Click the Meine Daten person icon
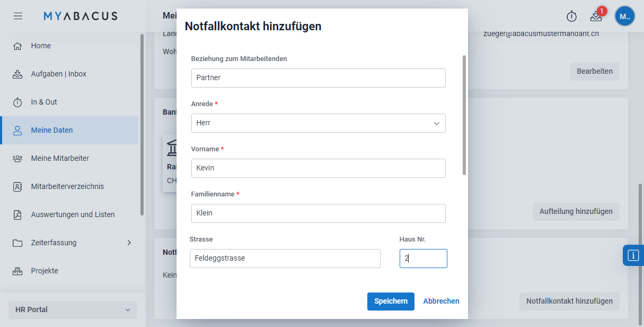 17,131
